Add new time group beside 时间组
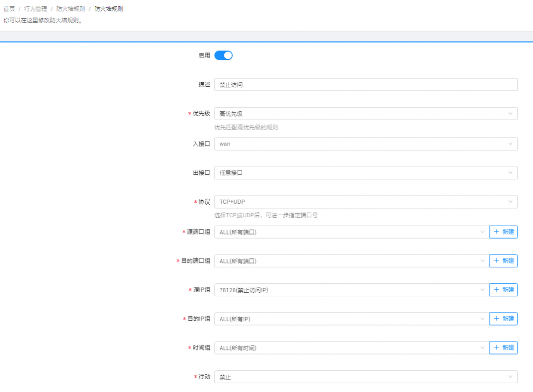This screenshot has height=392, width=533. click(x=503, y=348)
